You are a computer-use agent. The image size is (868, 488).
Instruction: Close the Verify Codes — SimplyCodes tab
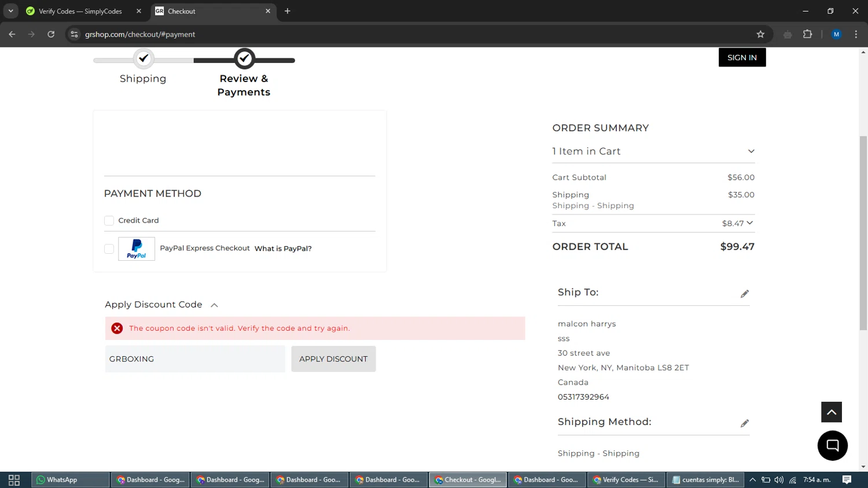(139, 11)
